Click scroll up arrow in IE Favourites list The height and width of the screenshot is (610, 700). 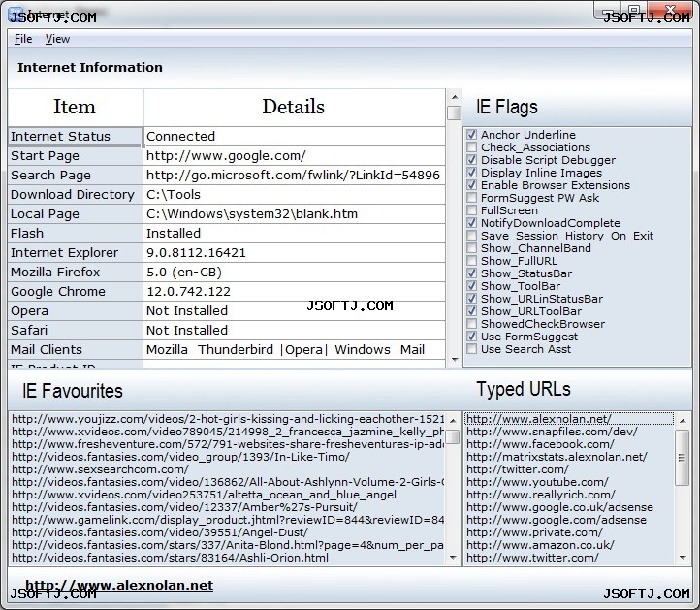pos(453,420)
